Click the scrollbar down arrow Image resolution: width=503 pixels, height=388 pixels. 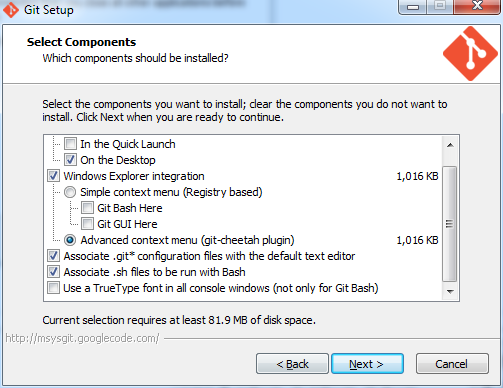pos(450,291)
